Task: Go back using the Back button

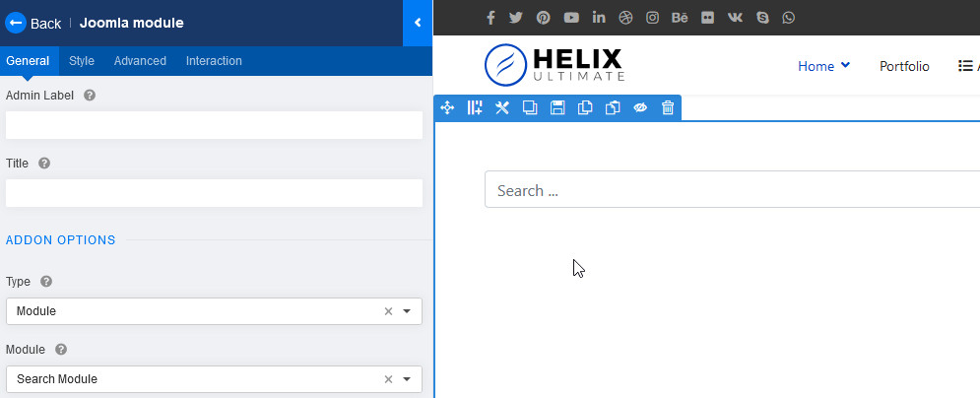Action: tap(33, 23)
